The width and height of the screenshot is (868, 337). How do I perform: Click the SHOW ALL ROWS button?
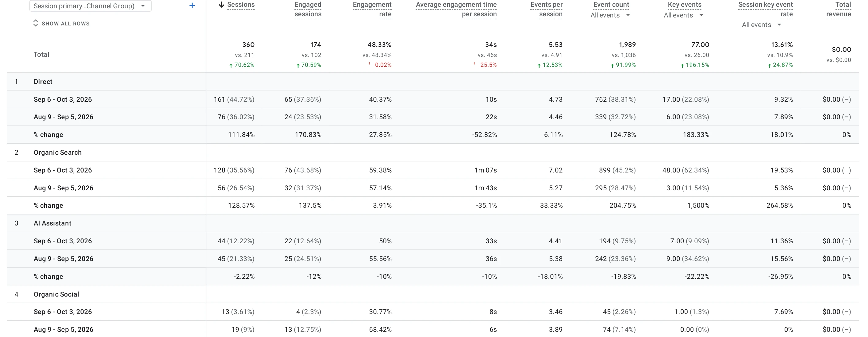tap(61, 24)
